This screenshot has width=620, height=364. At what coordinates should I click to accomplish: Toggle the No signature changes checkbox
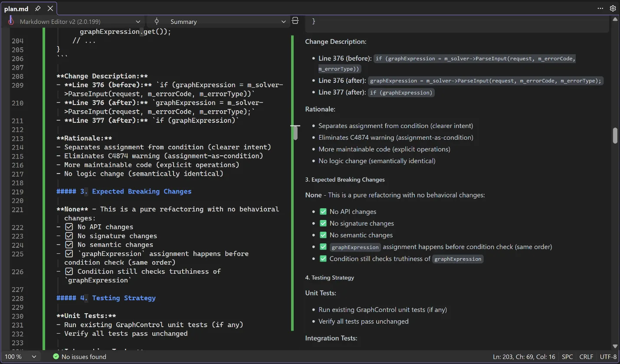[323, 223]
